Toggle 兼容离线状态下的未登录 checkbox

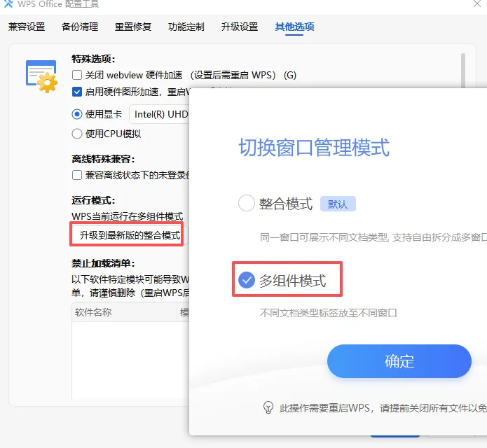click(76, 175)
